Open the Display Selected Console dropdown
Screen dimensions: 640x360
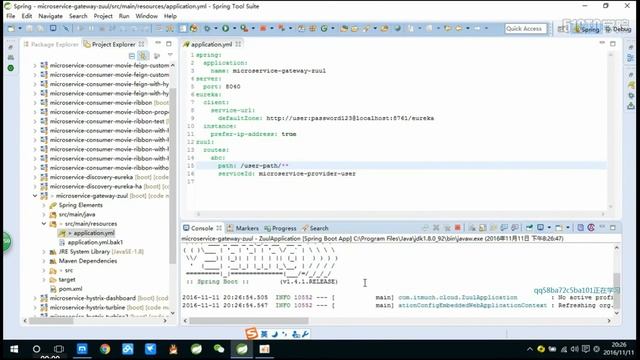click(549, 228)
